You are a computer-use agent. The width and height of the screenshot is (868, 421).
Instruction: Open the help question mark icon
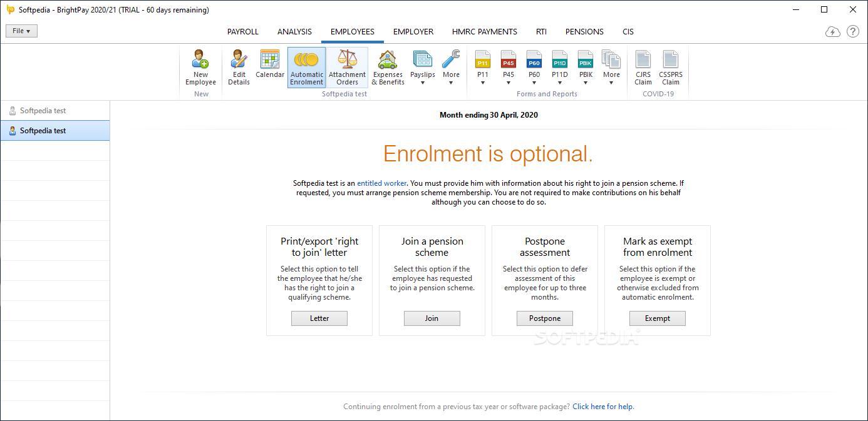[x=853, y=31]
